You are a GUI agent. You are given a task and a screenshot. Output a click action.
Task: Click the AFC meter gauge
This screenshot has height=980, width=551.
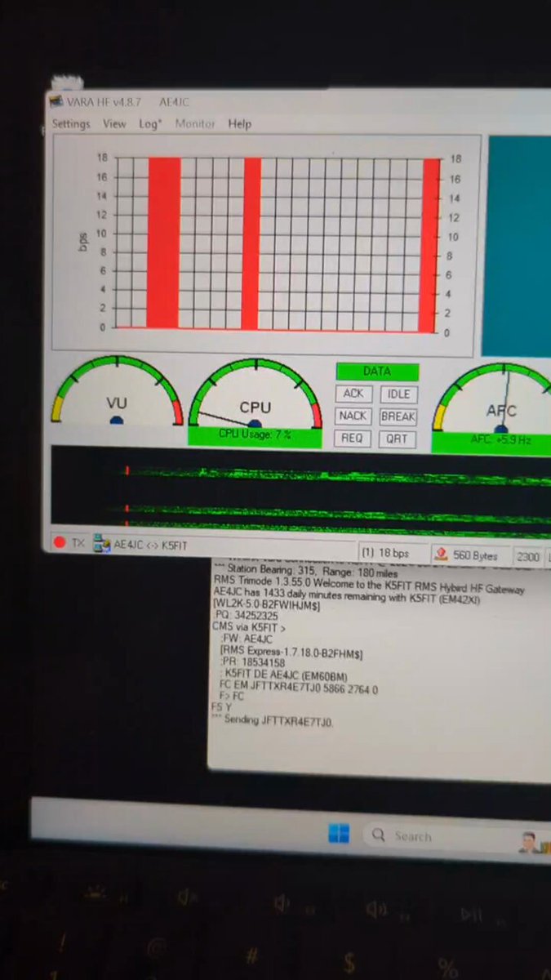pos(492,399)
